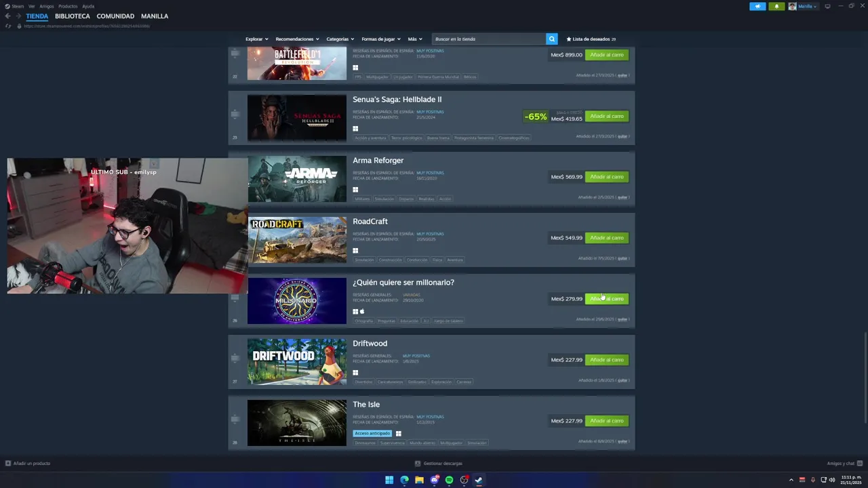Screen dimensions: 868x488
Task: Open Discord from the taskbar
Action: click(434, 480)
